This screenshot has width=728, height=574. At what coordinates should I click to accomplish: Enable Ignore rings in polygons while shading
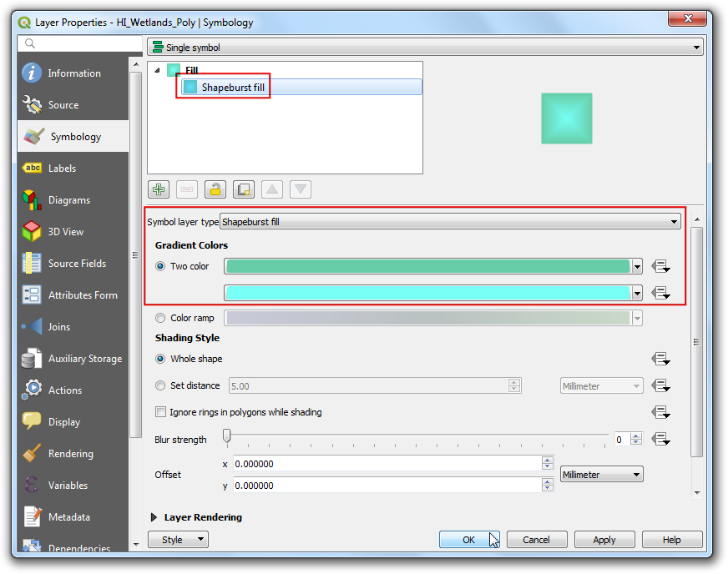[x=160, y=412]
